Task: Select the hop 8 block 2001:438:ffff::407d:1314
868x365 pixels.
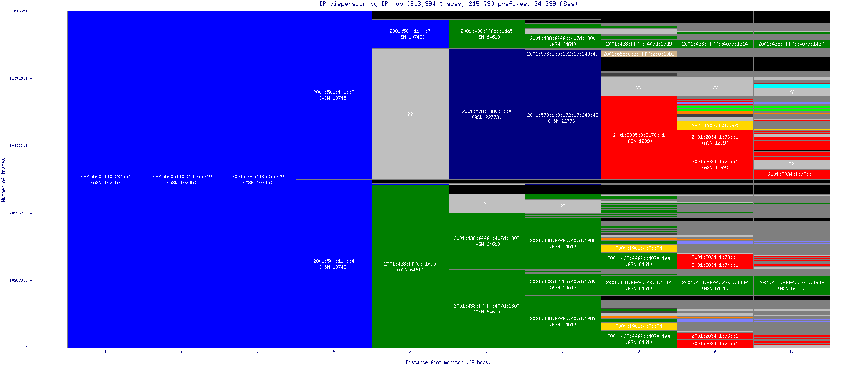Action: tap(639, 285)
